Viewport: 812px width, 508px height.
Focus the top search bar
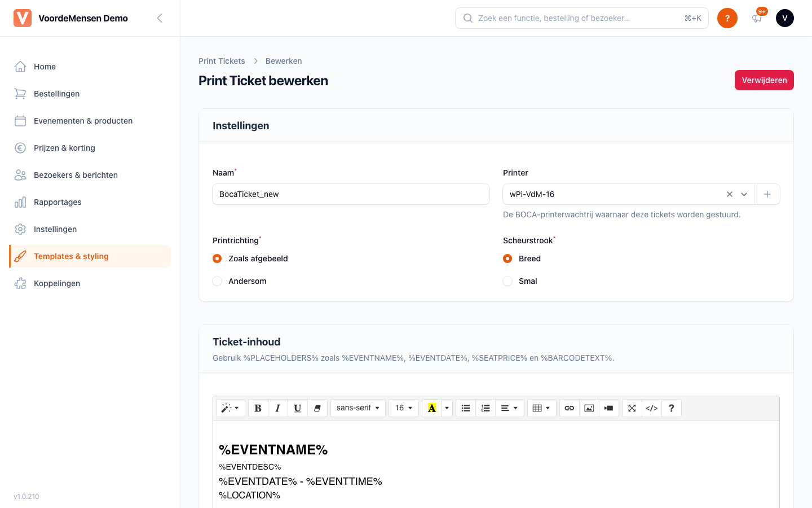coord(582,18)
